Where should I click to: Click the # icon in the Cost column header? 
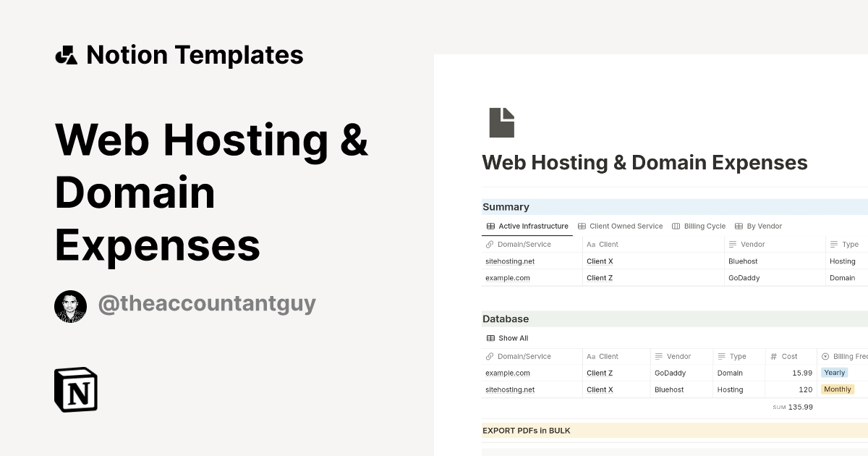click(775, 356)
